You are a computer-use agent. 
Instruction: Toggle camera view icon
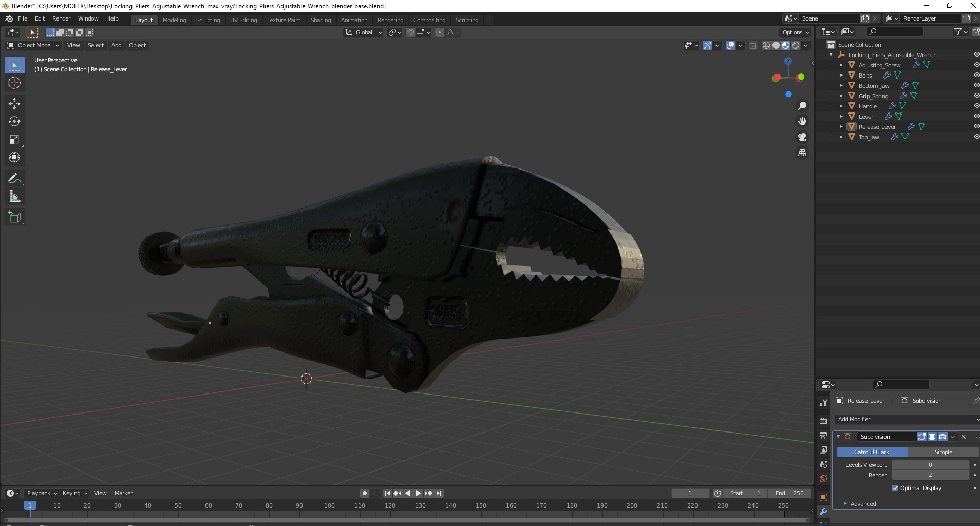coord(802,137)
